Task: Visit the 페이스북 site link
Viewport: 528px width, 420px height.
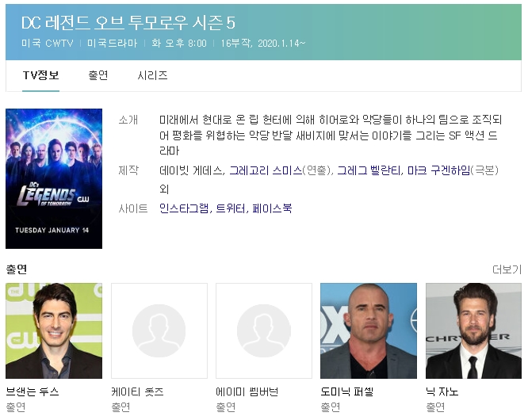Action: pyautogui.click(x=272, y=208)
